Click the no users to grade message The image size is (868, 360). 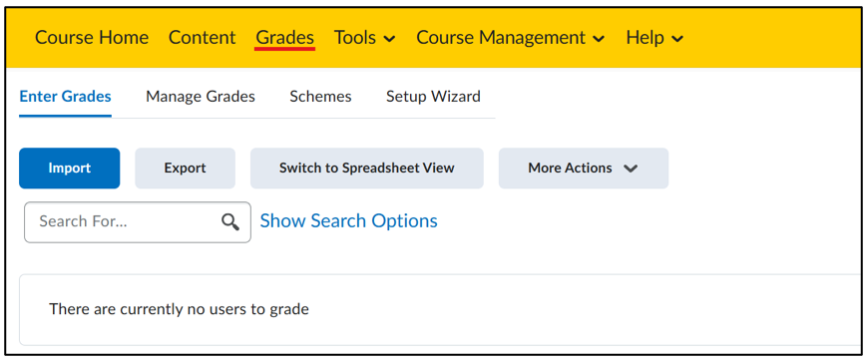179,309
